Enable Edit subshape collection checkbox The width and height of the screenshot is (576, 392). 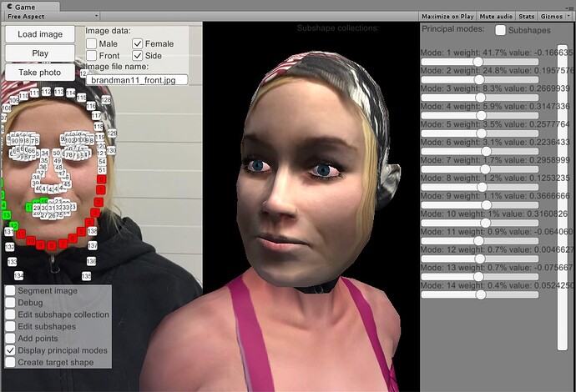pos(10,314)
